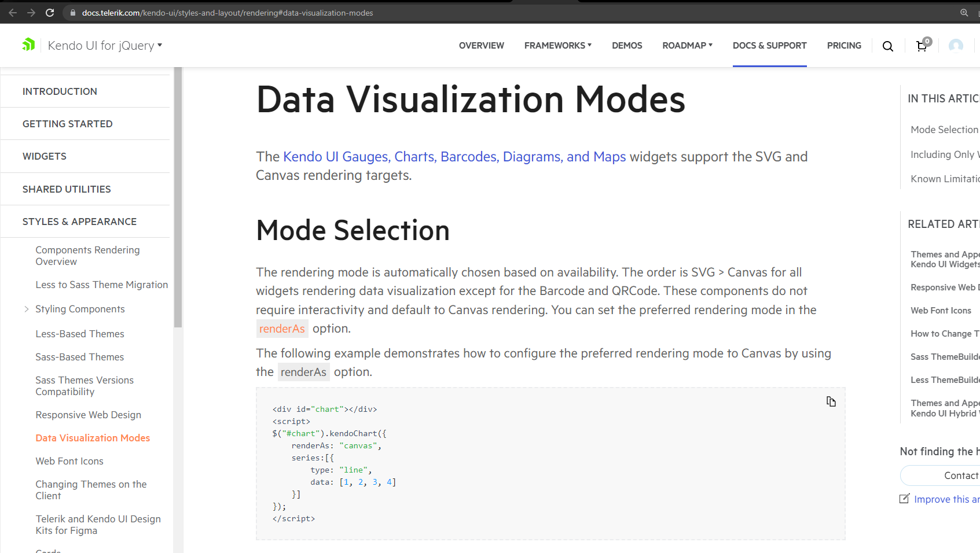
Task: Copy code with the copy icon
Action: tap(831, 401)
